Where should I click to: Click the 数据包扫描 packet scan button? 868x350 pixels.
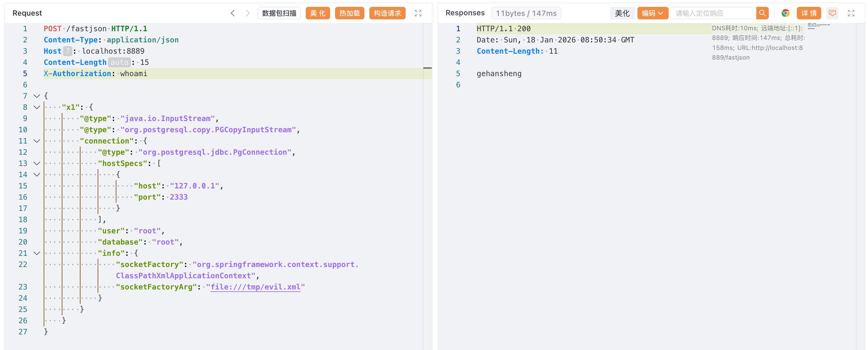[279, 13]
